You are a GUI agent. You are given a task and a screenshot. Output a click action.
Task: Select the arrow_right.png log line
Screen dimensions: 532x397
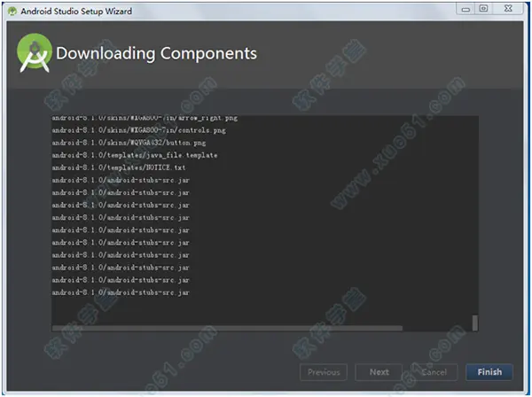pos(145,118)
